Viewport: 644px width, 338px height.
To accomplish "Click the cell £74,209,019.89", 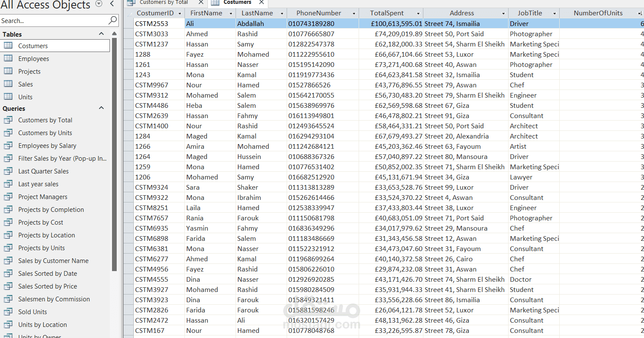I will tap(391, 34).
